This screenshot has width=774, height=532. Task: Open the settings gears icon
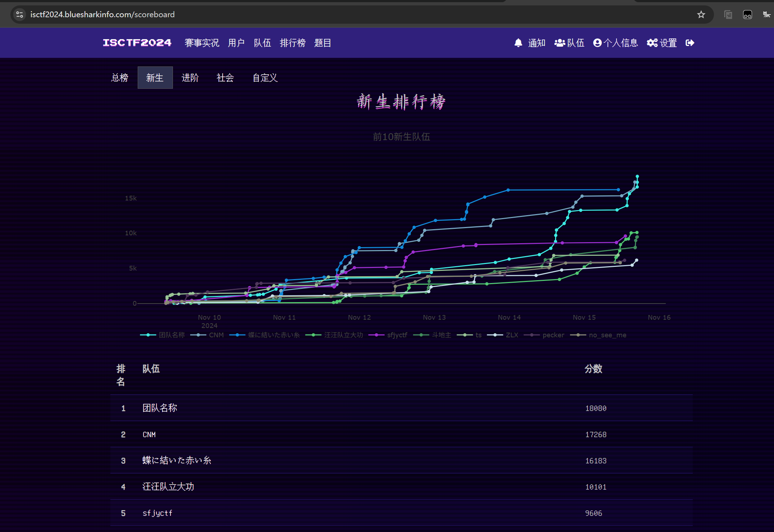pos(652,43)
